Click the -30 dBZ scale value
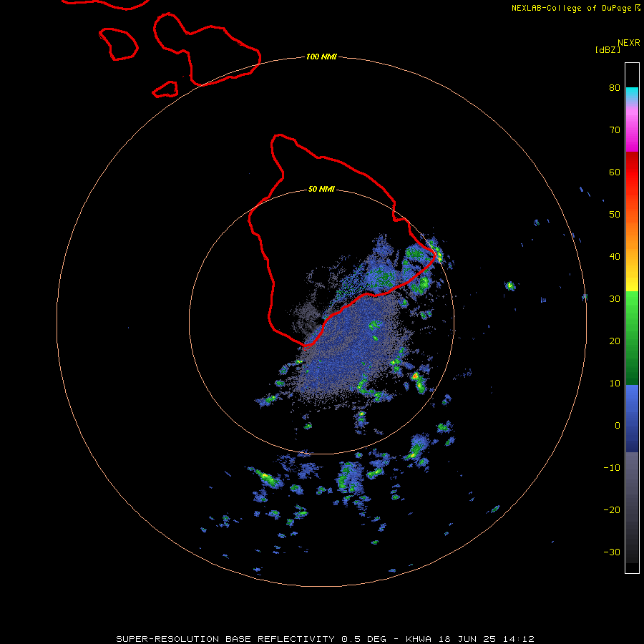 (x=612, y=552)
